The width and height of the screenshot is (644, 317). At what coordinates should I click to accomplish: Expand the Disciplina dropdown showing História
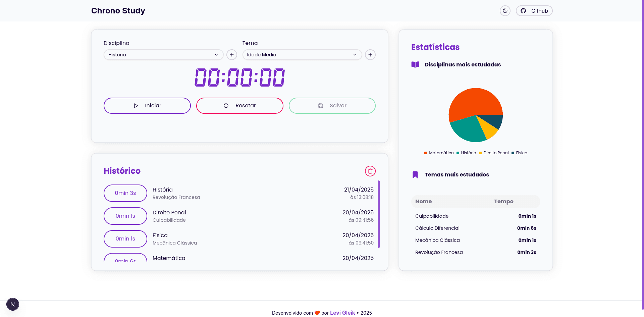coord(163,55)
